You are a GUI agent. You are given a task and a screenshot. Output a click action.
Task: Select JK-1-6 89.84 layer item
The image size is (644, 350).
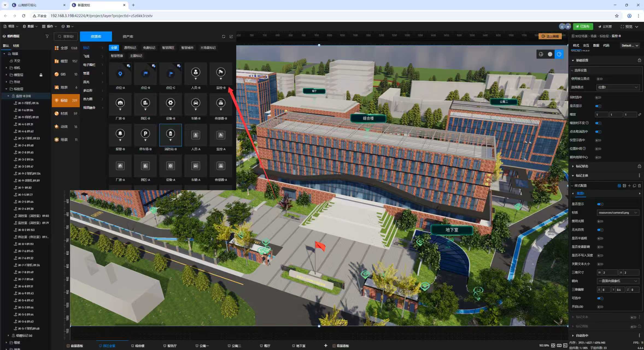[x=26, y=110]
